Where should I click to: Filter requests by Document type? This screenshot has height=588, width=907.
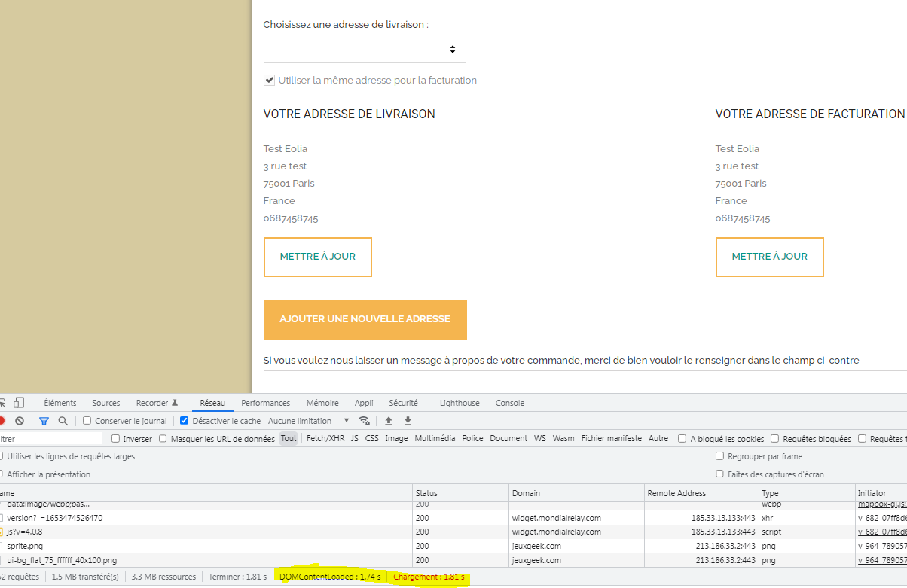[508, 438]
